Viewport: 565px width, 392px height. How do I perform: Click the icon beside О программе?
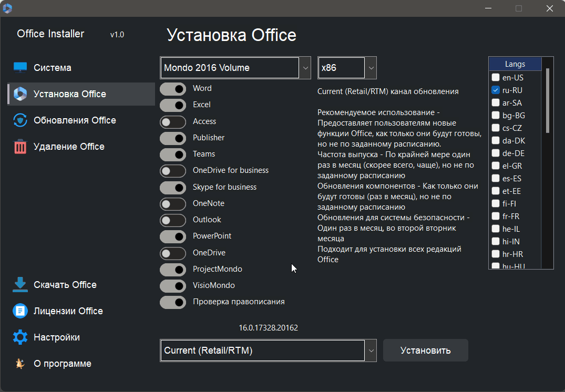[20, 364]
